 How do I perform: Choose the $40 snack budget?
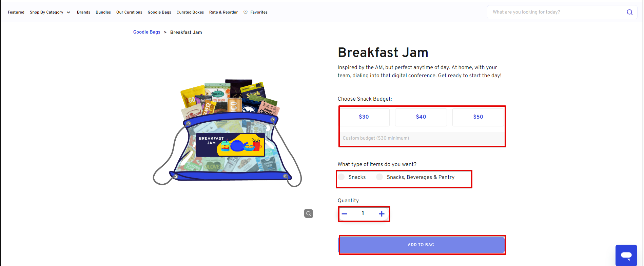click(421, 117)
